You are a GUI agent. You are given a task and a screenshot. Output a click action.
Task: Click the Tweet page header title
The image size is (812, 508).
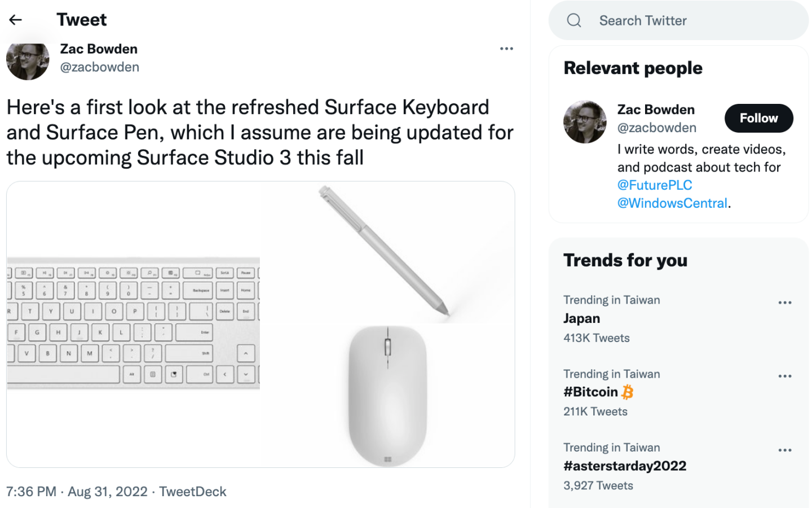tap(81, 20)
